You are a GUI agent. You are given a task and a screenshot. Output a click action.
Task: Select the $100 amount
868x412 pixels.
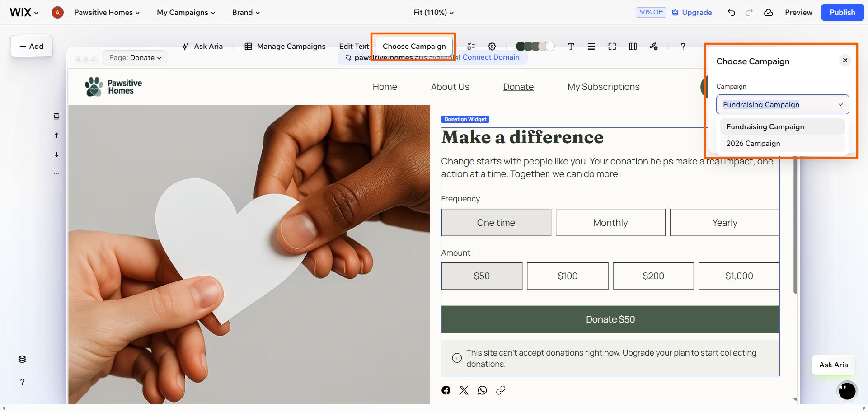(x=568, y=276)
